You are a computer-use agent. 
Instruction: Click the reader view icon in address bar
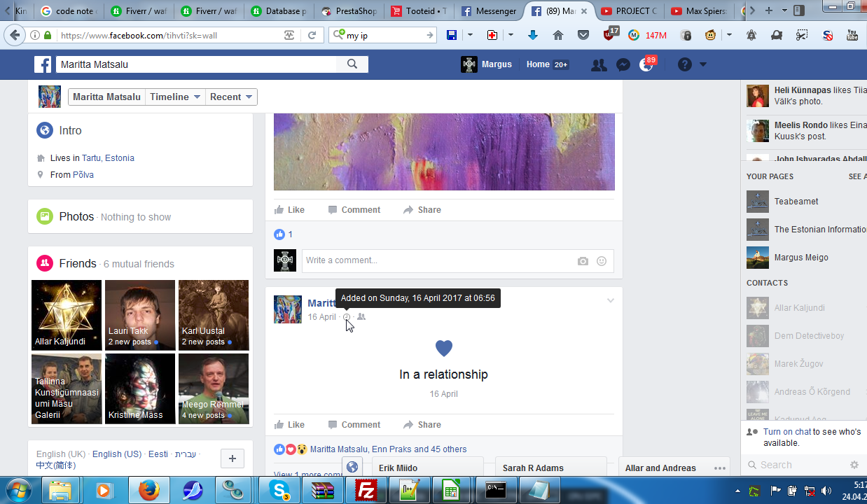pos(289,35)
